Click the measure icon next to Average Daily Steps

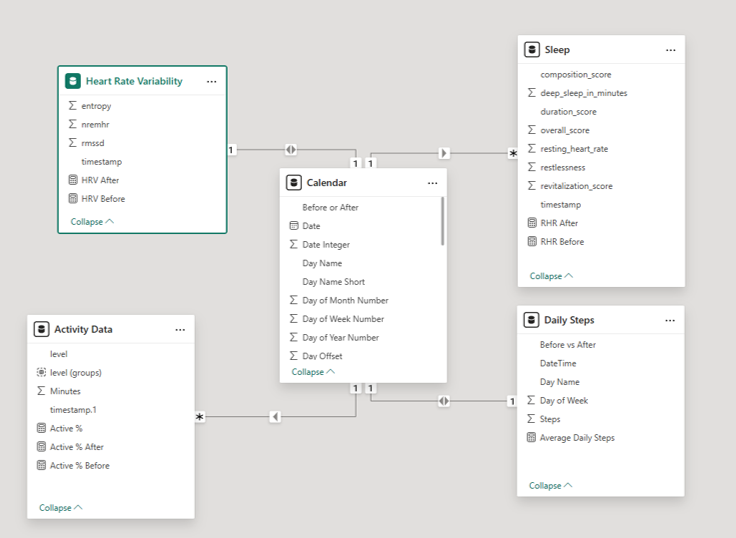click(x=531, y=438)
